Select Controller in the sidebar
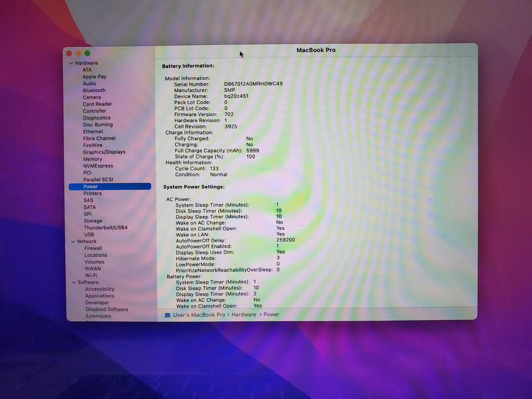 pos(94,111)
